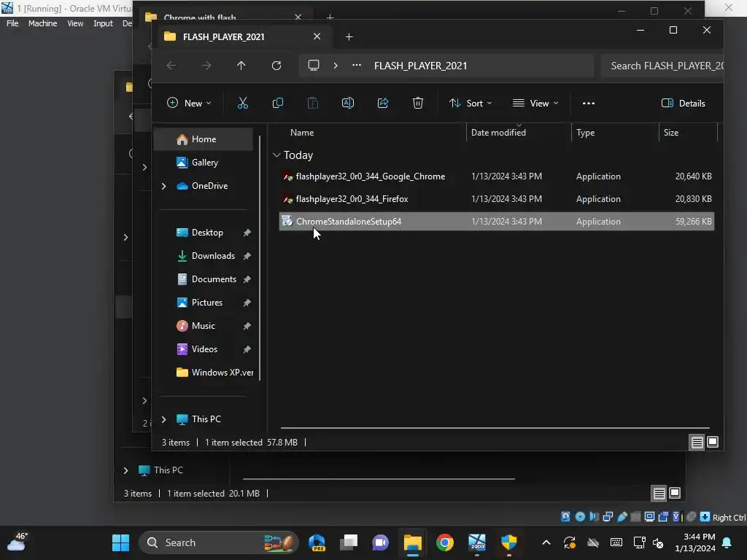Open the Machine menu in VirtualBox

tap(42, 23)
